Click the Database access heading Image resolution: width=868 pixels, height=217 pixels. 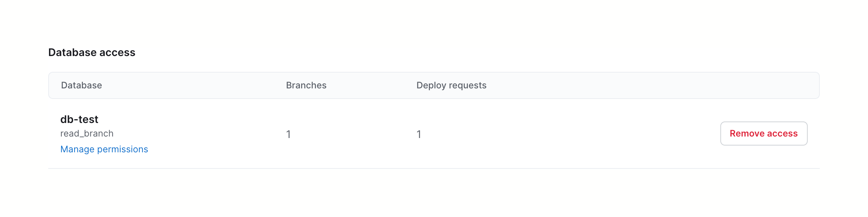click(x=92, y=52)
